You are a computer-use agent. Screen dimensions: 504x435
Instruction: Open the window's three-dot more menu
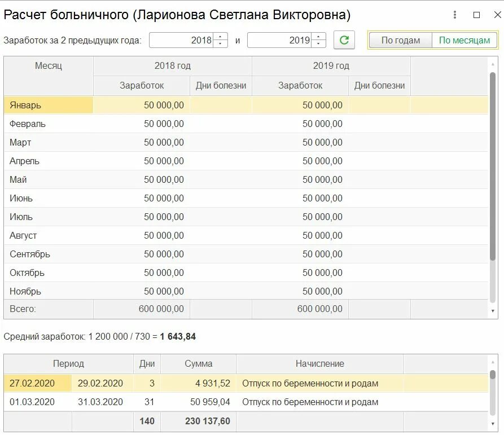(x=455, y=15)
